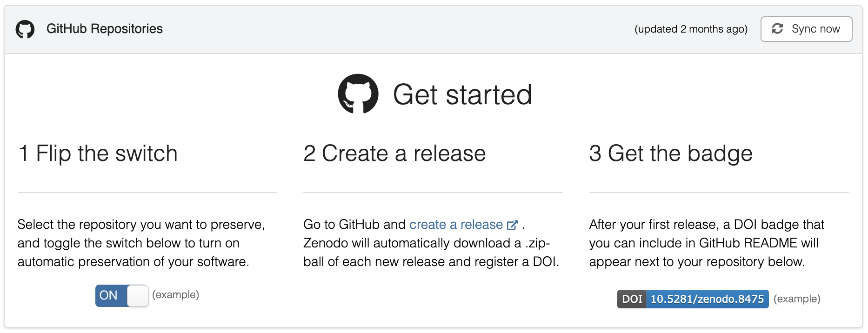Viewport: 868px width, 333px height.
Task: Click the Get started heading
Action: (462, 95)
